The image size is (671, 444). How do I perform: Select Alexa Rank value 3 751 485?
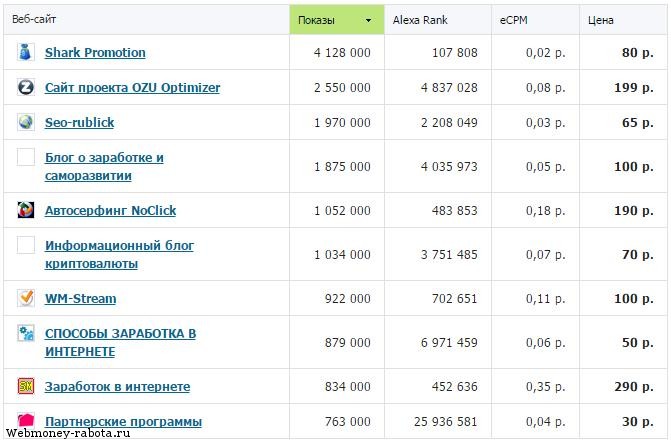click(x=449, y=255)
